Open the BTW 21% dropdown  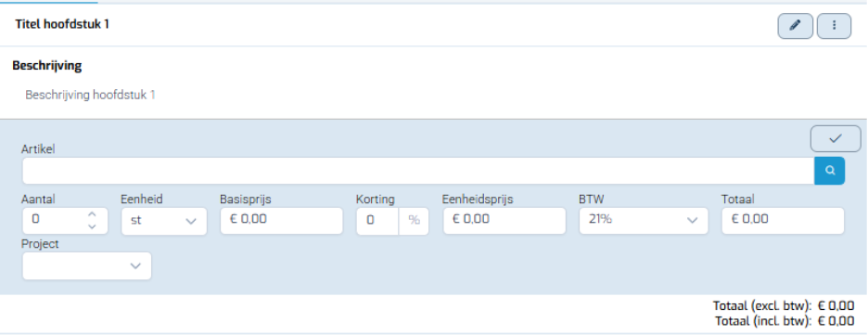pyautogui.click(x=644, y=221)
